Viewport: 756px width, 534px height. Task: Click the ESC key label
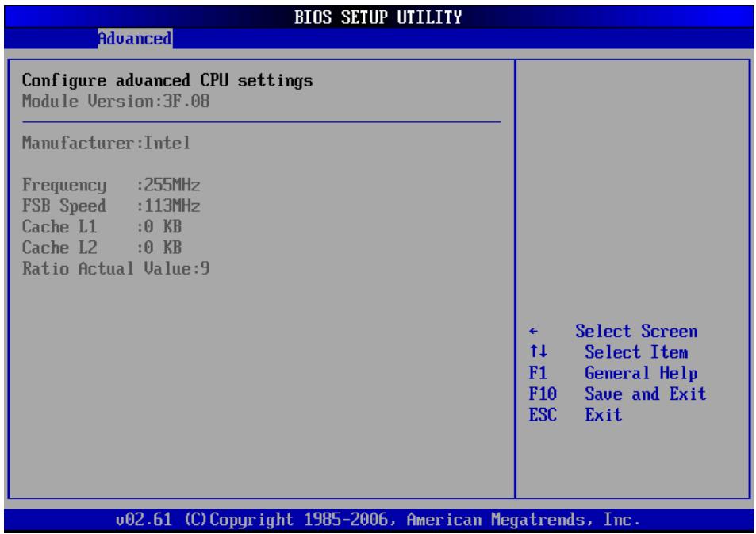tap(543, 414)
